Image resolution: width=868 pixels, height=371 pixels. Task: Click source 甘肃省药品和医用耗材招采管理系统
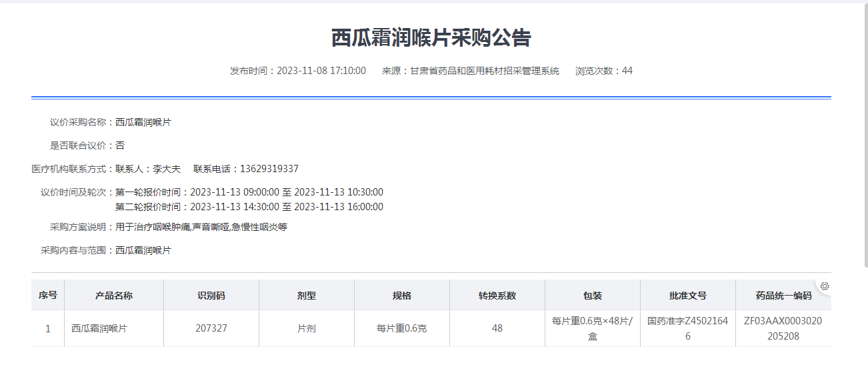click(x=485, y=71)
